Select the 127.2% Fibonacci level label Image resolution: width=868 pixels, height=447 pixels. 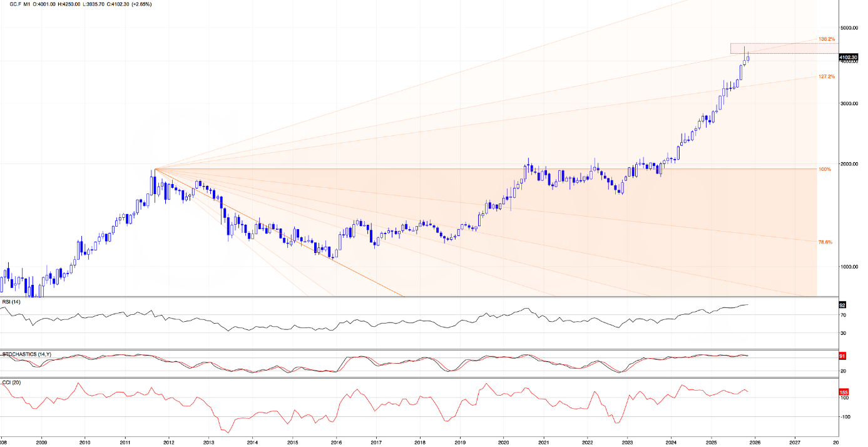tap(827, 76)
